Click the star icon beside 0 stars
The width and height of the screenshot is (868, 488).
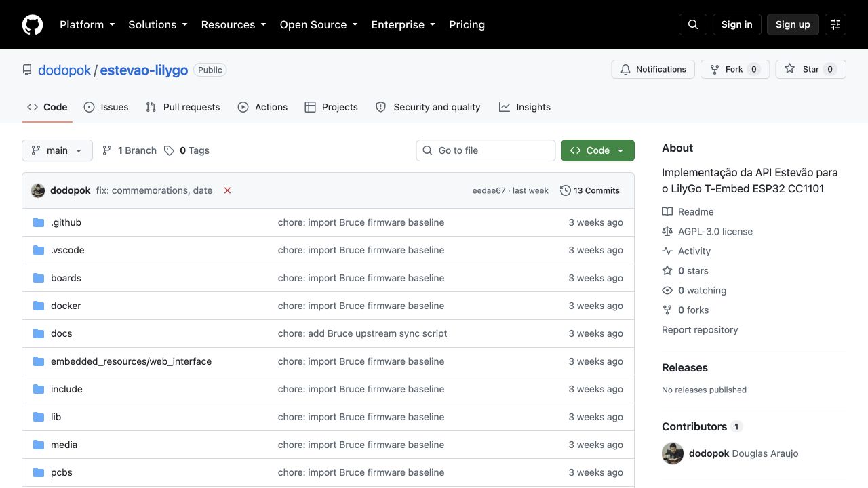[667, 270]
